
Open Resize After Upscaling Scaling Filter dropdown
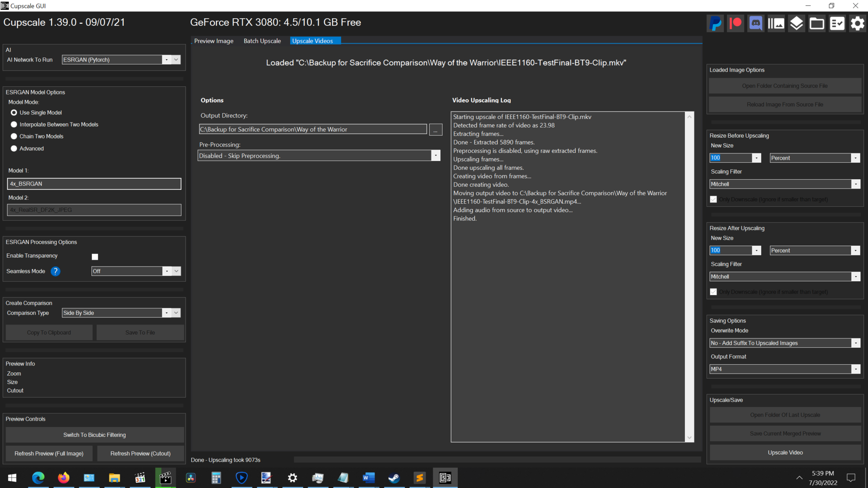point(785,277)
